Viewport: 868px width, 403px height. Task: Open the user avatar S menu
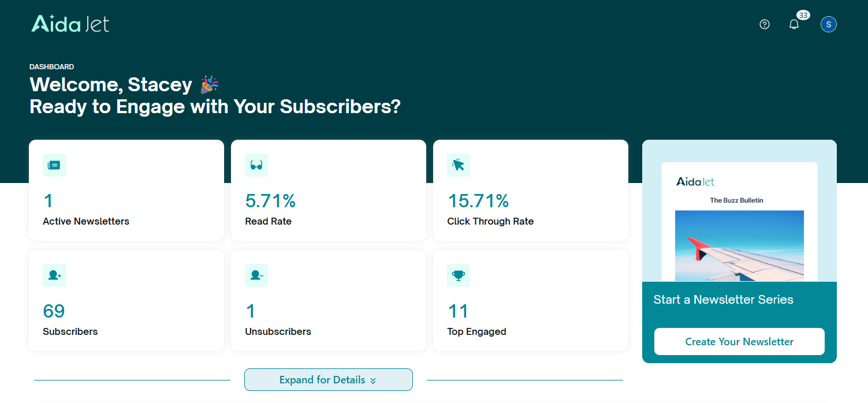[x=829, y=24]
